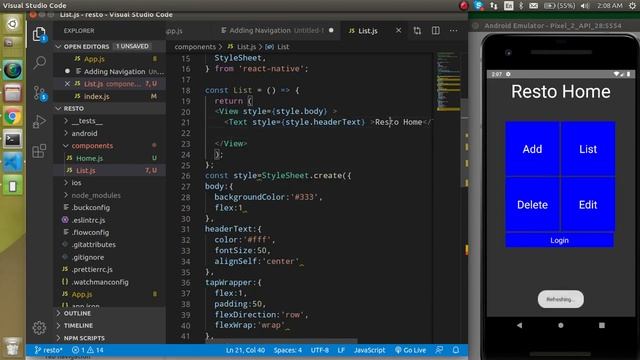
Task: Tap the Login button in emulator app
Action: point(560,240)
